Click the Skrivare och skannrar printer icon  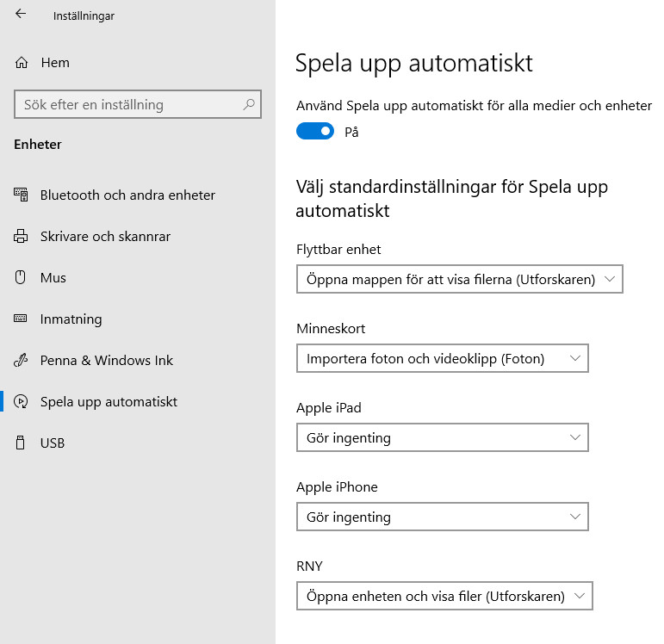(x=22, y=237)
